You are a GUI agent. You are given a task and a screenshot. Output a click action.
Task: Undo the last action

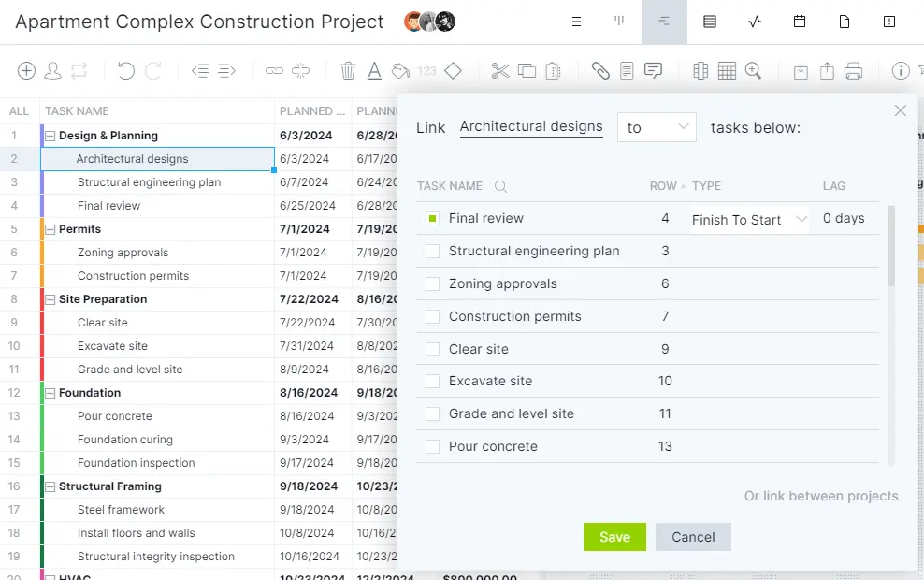click(125, 71)
